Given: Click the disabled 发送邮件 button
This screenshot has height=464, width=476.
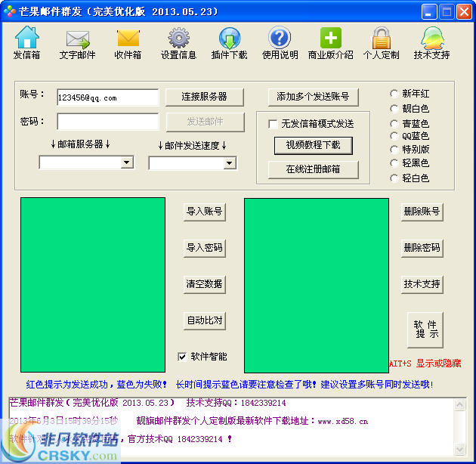Looking at the screenshot, I should pos(206,122).
